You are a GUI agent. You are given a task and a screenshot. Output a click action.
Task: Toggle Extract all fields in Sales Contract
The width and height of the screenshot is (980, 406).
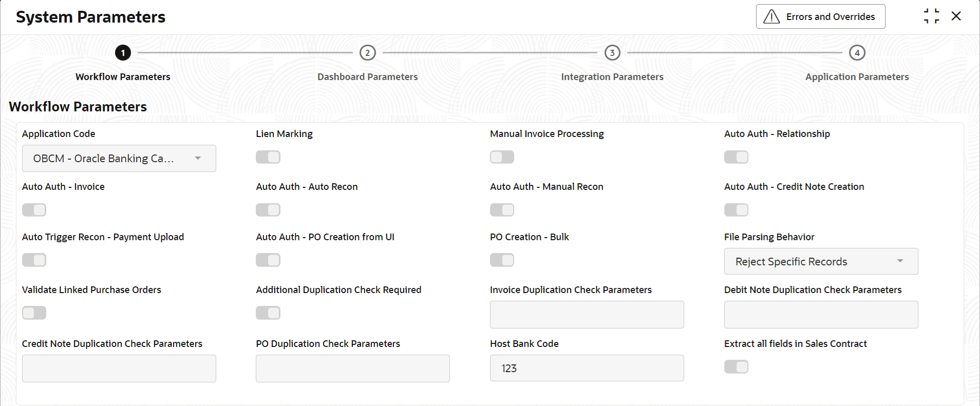(x=736, y=366)
